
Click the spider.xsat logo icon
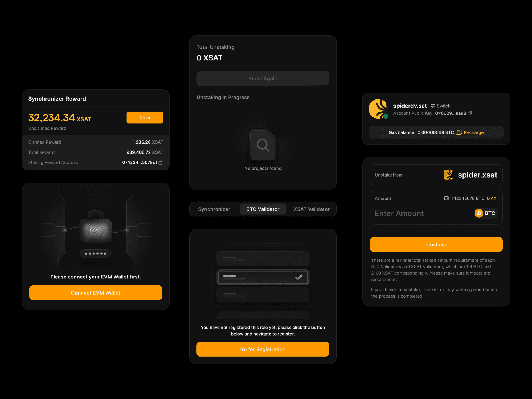coord(448,175)
